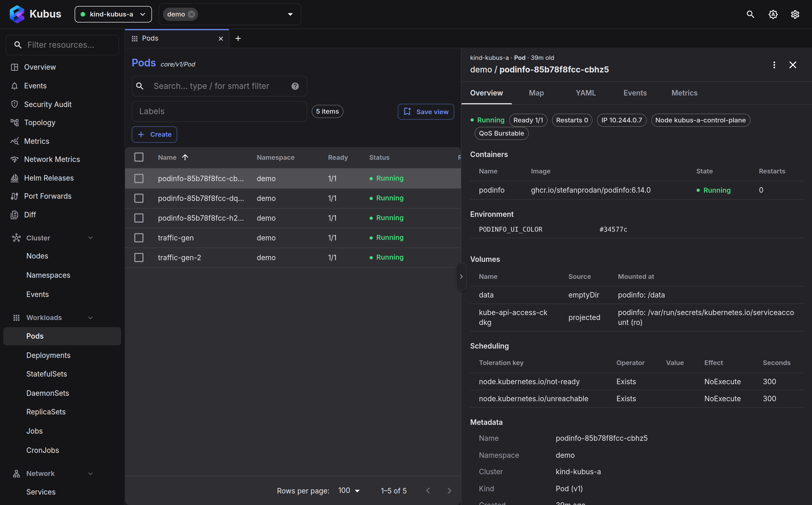
Task: Open Diff in sidebar
Action: pyautogui.click(x=62, y=215)
